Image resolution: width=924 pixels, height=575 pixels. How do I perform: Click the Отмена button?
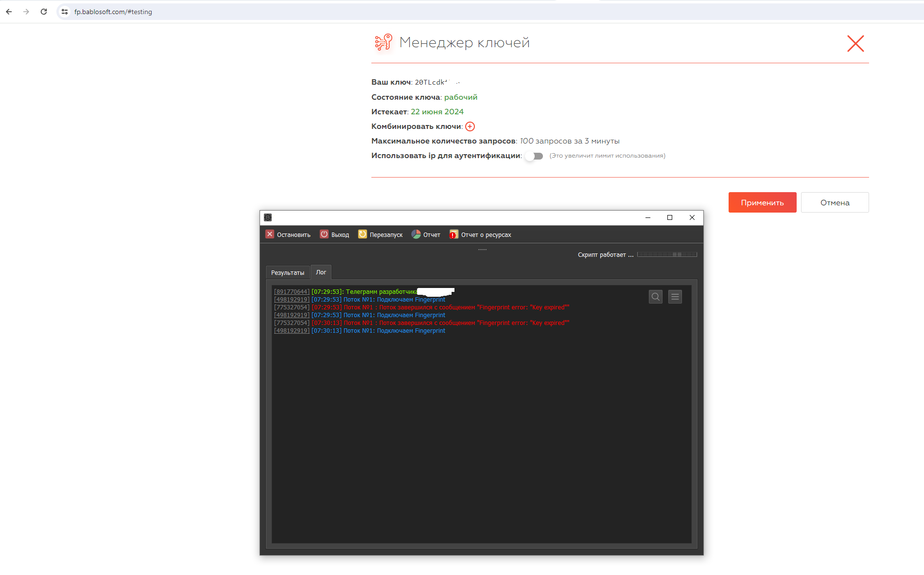835,202
